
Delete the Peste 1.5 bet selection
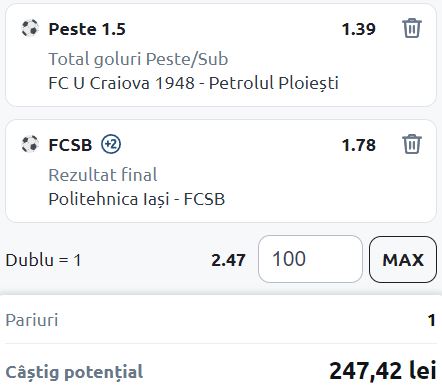[x=412, y=28]
